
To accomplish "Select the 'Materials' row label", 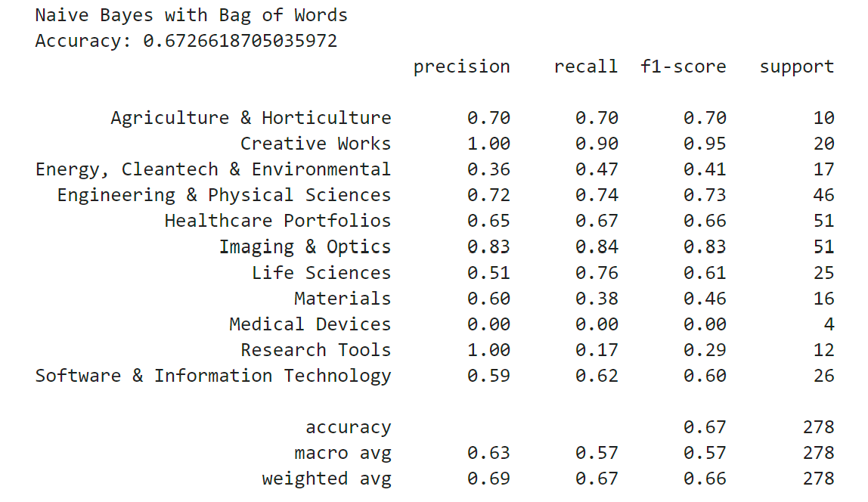I will [x=343, y=298].
